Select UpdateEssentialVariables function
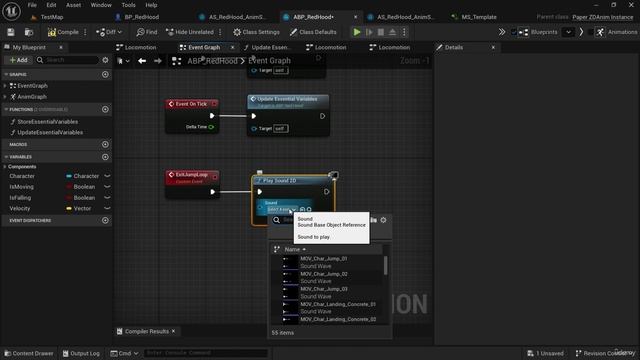The width and height of the screenshot is (640, 360). [x=50, y=132]
